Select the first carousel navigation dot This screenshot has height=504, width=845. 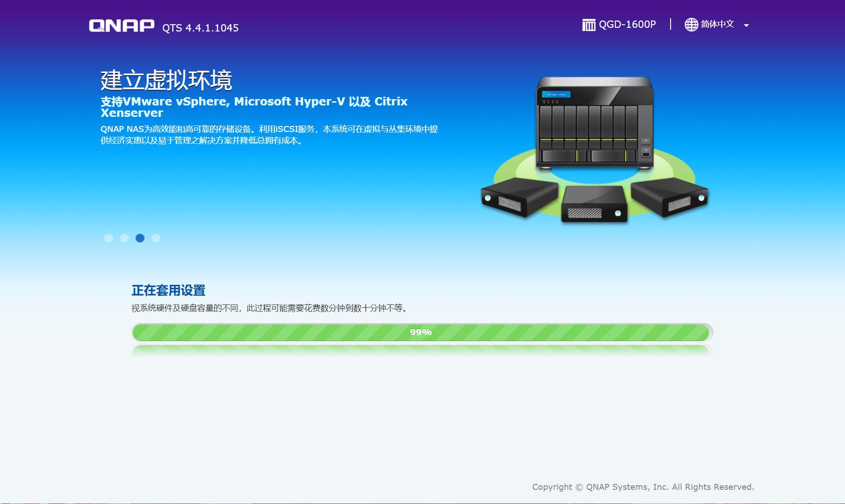coord(108,238)
